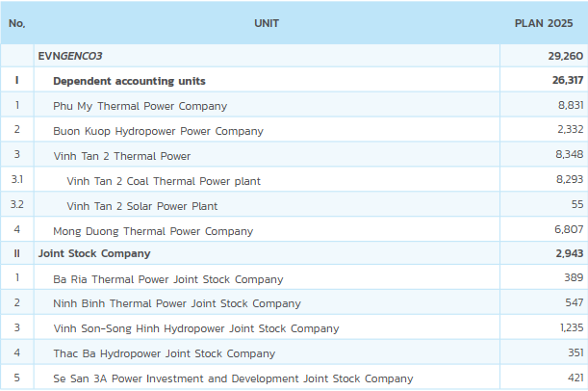588x391 pixels.
Task: Click "Ninh Binh Thermal Power Joint Stock Company"
Action: pos(177,303)
